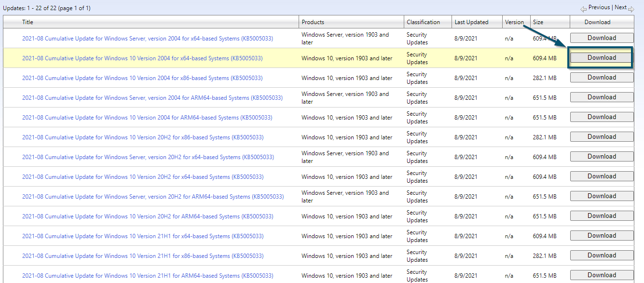
Task: Sort results by the Version column header
Action: pos(514,22)
